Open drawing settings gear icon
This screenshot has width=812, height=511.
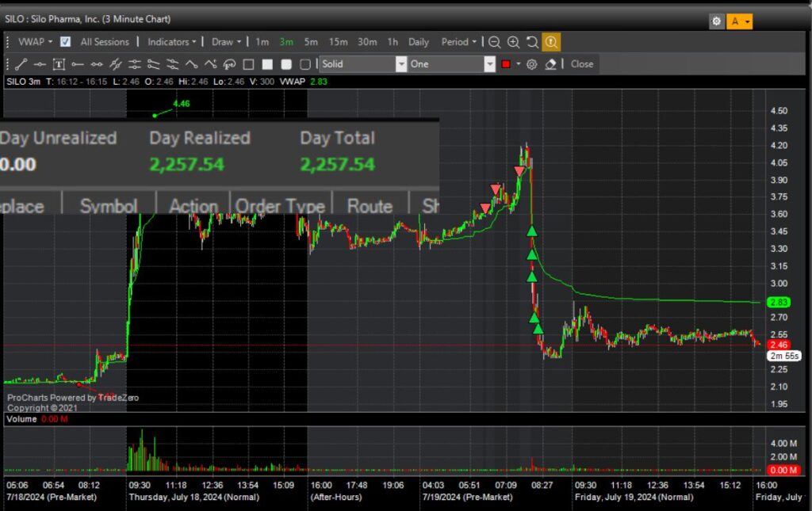[532, 64]
